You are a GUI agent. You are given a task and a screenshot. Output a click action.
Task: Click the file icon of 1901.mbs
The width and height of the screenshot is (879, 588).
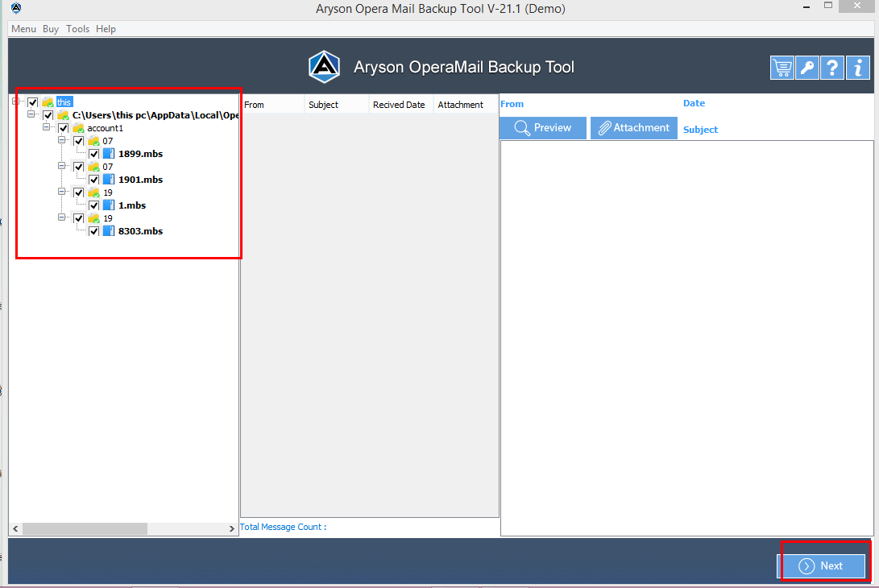click(x=109, y=180)
